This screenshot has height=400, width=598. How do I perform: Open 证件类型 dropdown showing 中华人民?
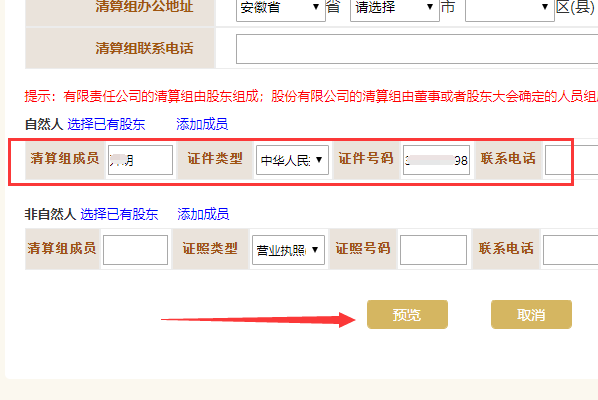pos(292,160)
